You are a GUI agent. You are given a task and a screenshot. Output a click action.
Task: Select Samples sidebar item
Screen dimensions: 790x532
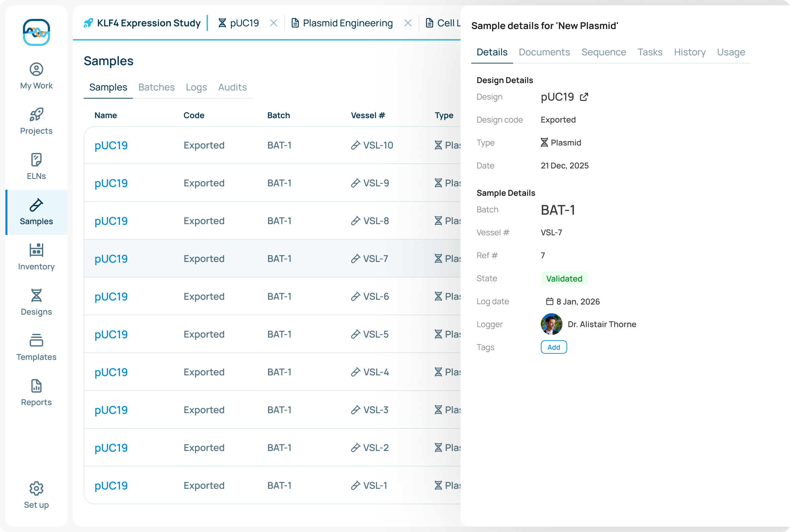click(36, 212)
